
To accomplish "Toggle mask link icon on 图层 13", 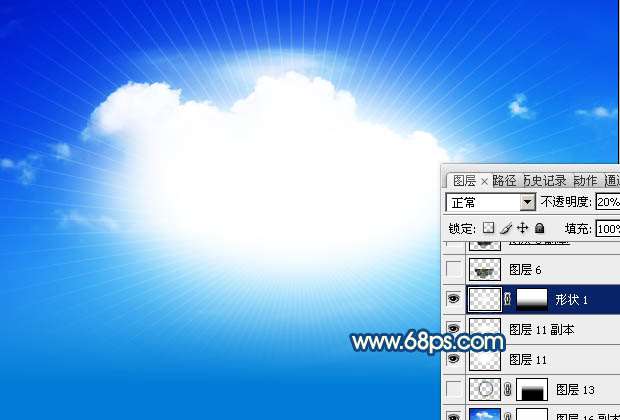I will (x=508, y=390).
